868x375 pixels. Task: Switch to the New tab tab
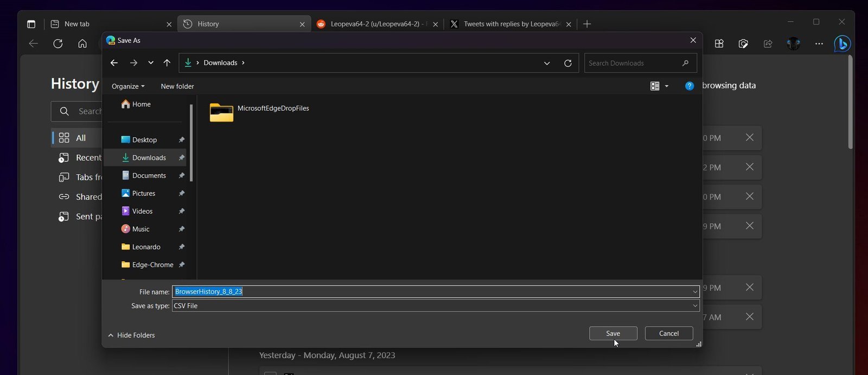111,24
